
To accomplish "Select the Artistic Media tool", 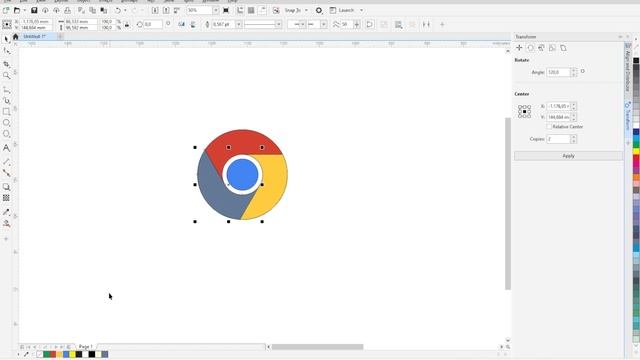I will [6, 101].
